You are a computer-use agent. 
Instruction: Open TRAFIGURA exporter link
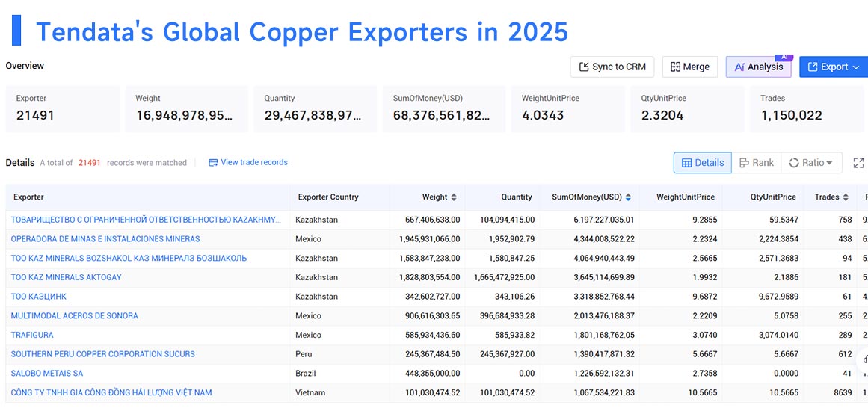coord(32,335)
